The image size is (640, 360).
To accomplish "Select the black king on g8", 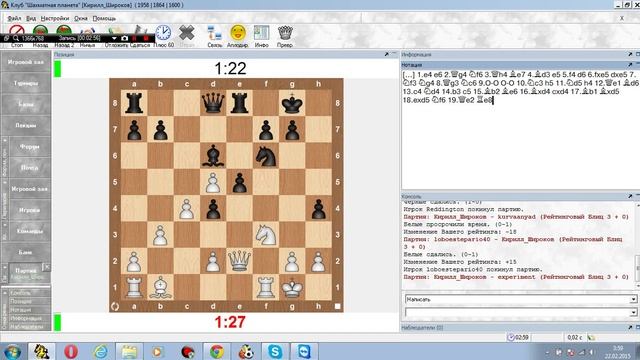I will [292, 103].
